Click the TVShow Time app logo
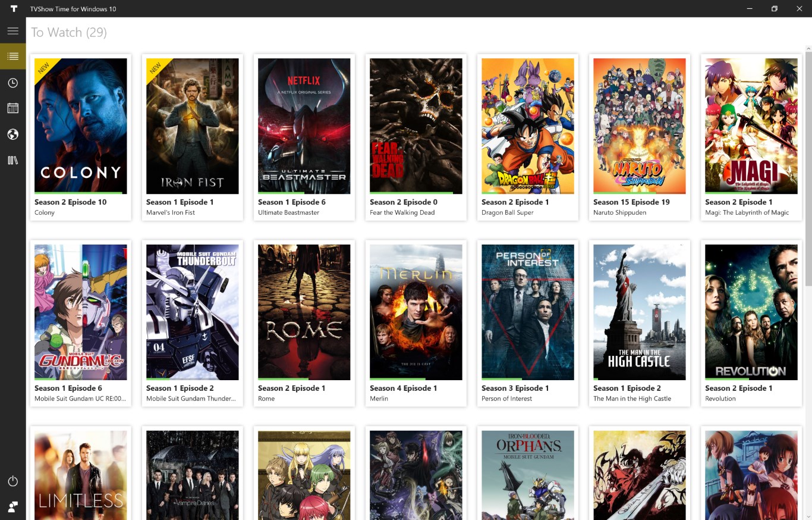 coord(13,9)
